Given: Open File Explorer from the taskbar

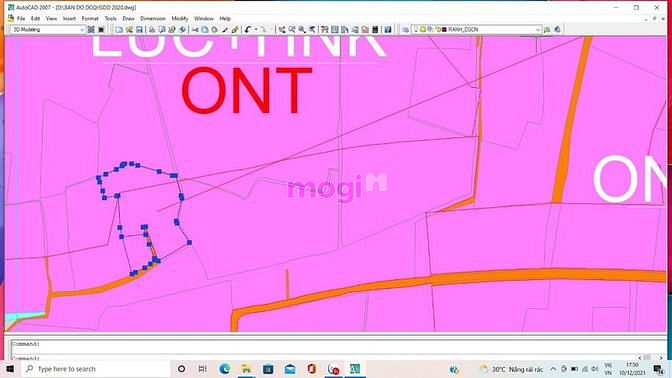Looking at the screenshot, I should 246,369.
